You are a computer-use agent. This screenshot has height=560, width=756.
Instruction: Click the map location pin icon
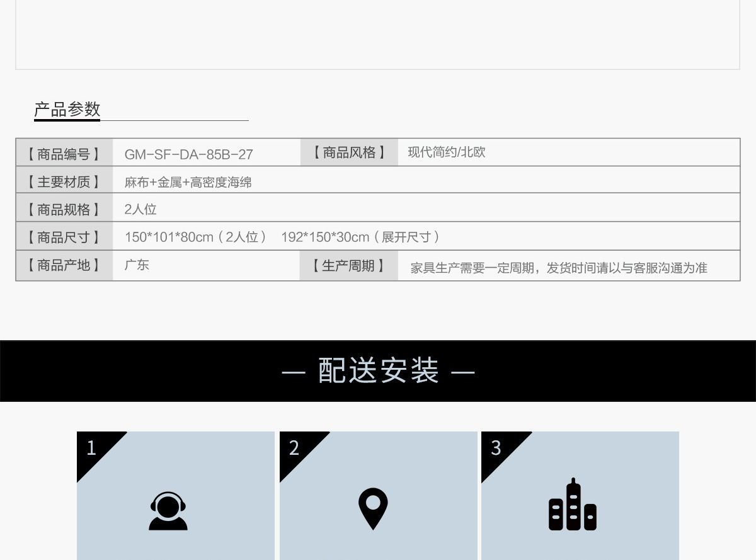pyautogui.click(x=373, y=509)
